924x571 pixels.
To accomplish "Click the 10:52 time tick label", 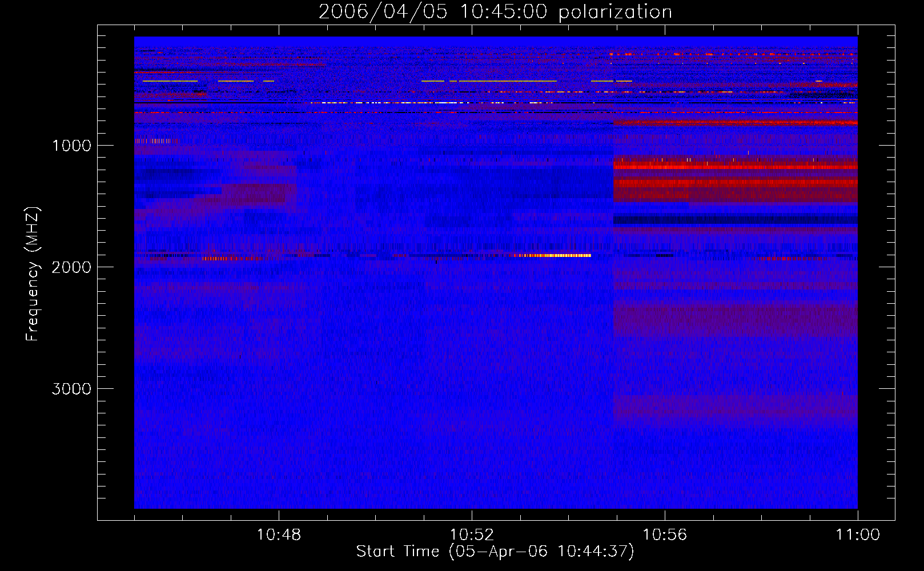I will [472, 535].
